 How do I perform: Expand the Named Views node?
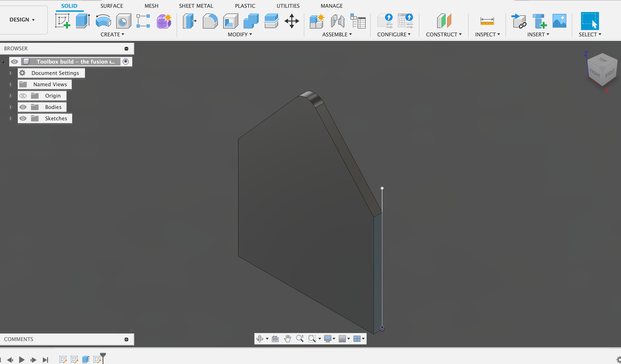(x=11, y=84)
